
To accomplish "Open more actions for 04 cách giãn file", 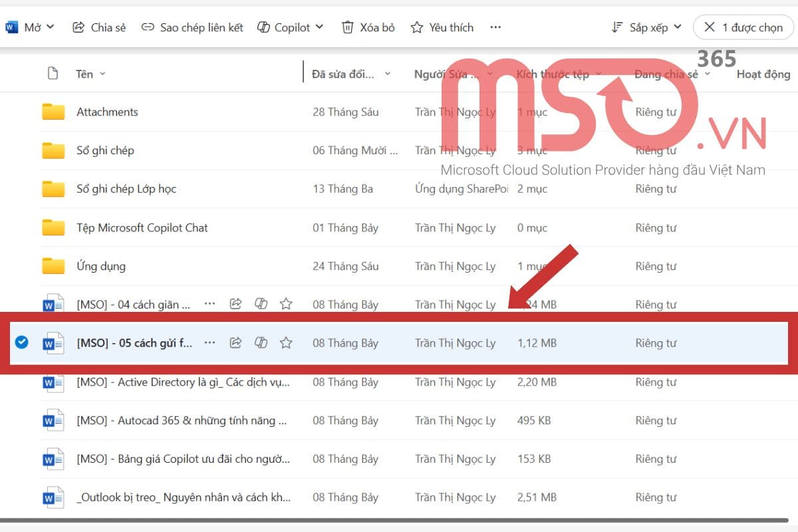I will pyautogui.click(x=209, y=304).
